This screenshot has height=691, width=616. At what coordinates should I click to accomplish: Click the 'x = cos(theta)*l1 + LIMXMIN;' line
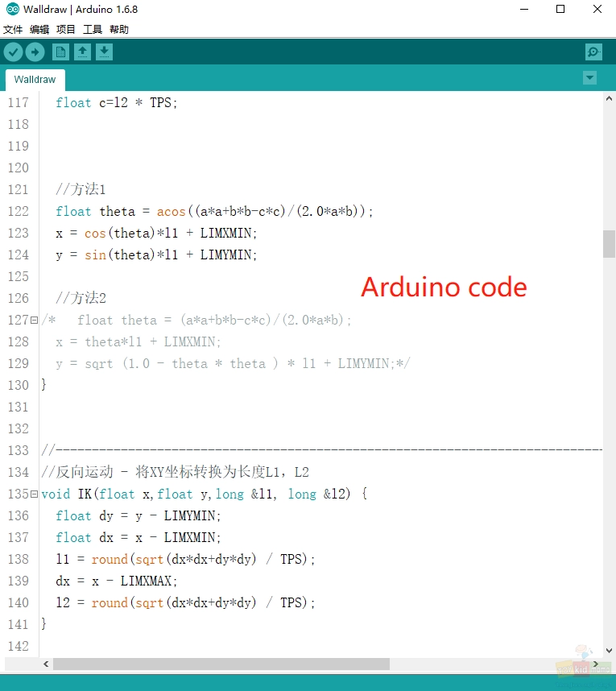pos(156,233)
